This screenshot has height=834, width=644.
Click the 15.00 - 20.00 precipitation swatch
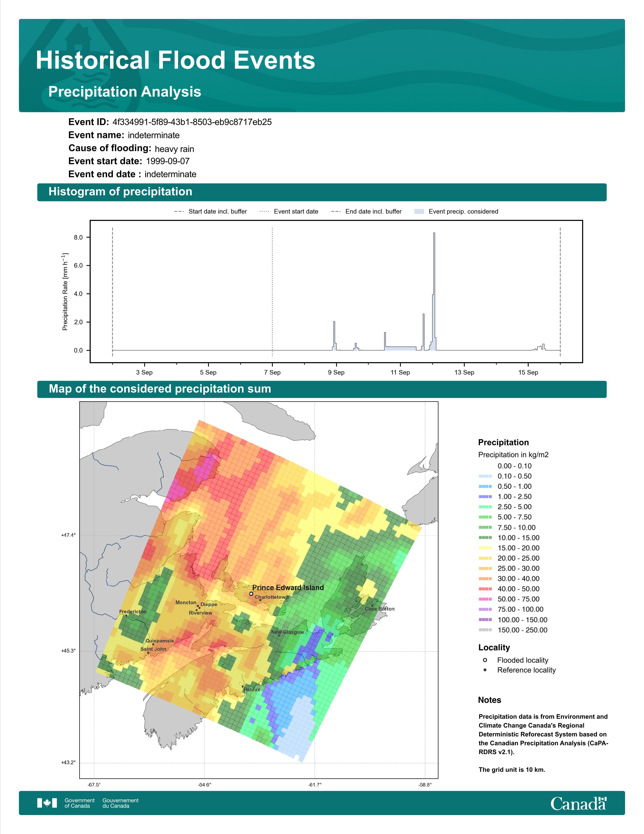click(485, 548)
